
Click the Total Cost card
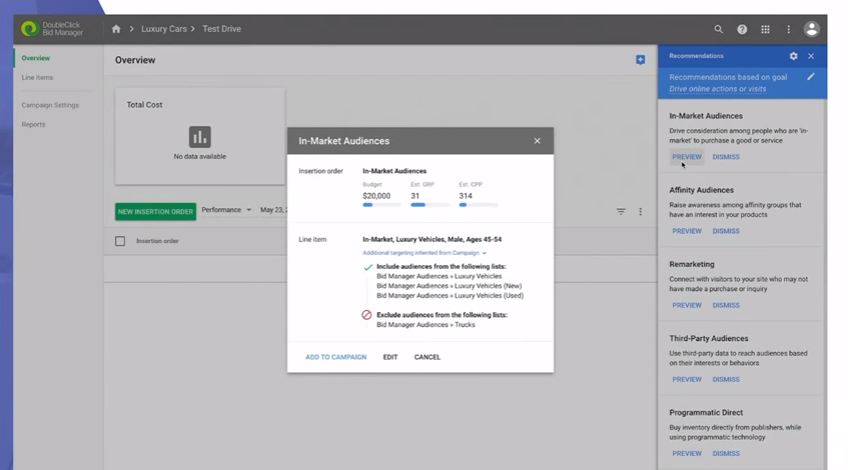(200, 136)
